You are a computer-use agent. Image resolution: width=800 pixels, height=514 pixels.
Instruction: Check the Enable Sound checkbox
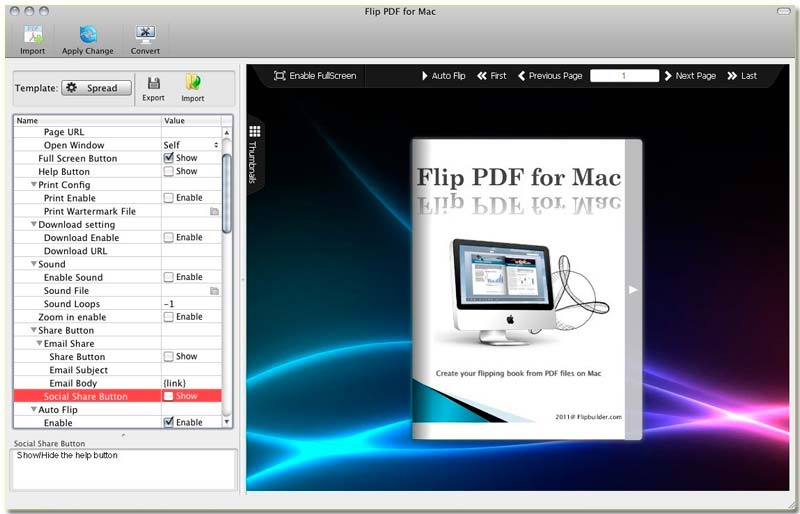point(168,277)
